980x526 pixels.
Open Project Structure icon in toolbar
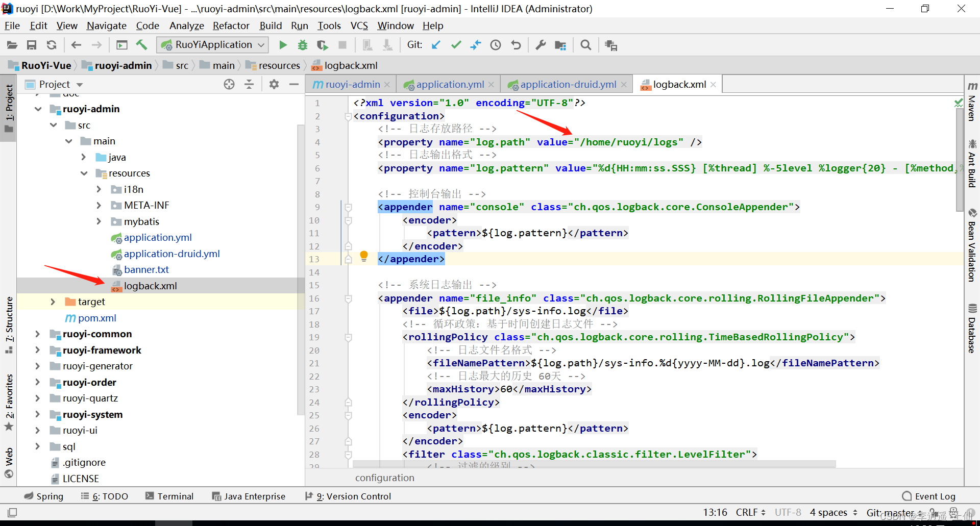click(x=560, y=45)
